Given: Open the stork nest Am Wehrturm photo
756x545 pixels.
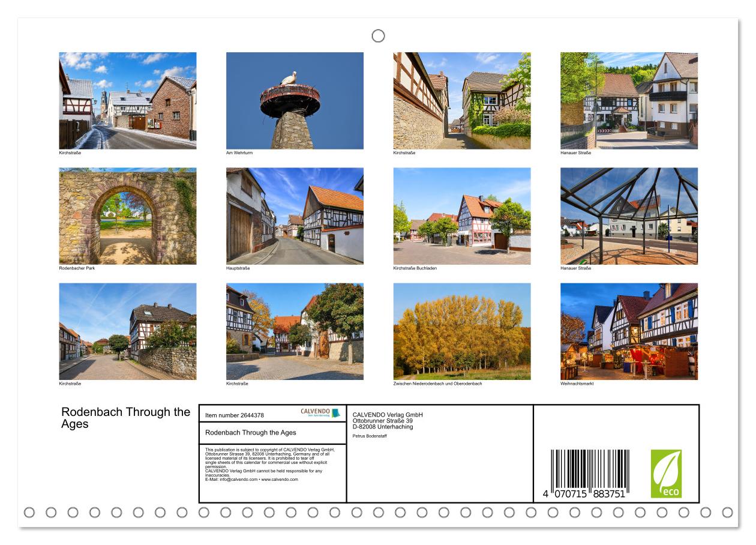Looking at the screenshot, I should pos(295,100).
